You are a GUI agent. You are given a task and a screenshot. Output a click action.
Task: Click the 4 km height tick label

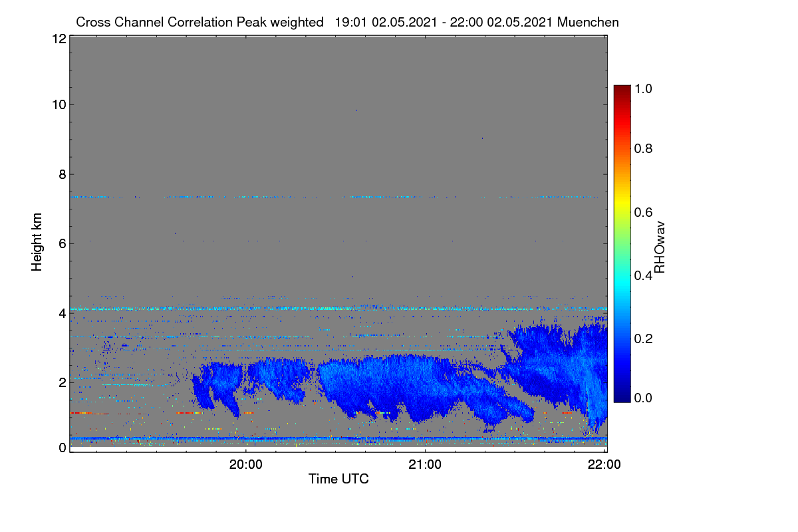63,313
